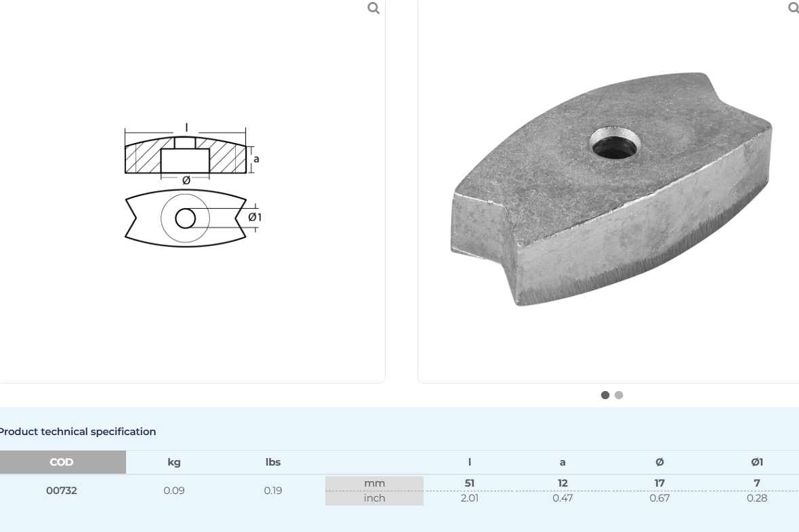This screenshot has height=532, width=799.
Task: Switch to the second carousel dot
Action: click(x=619, y=395)
